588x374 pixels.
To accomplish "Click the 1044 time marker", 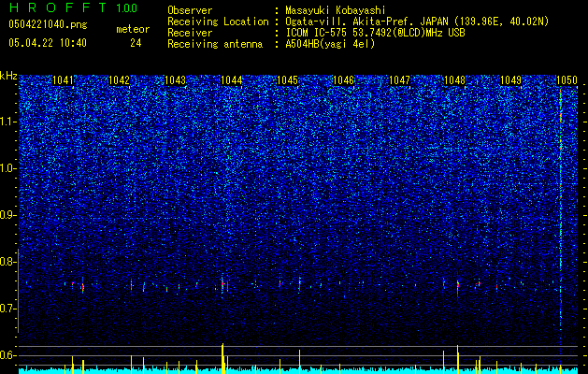I will pos(232,80).
